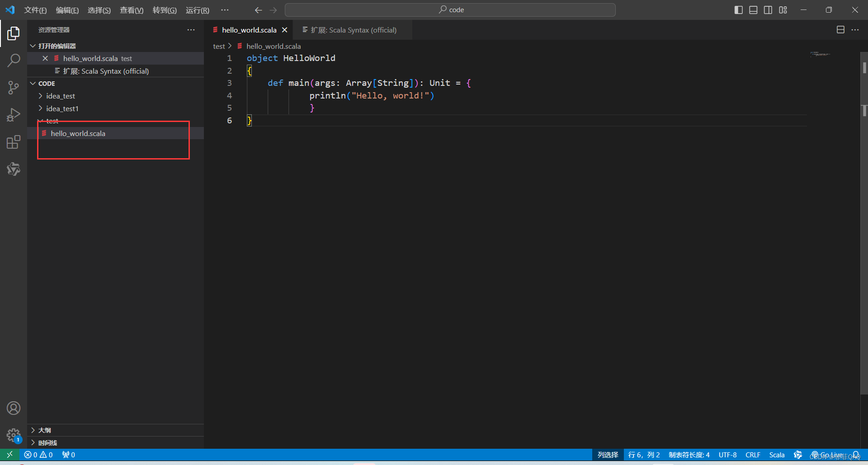Open the Search view in activity bar
The height and width of the screenshot is (465, 868).
14,60
